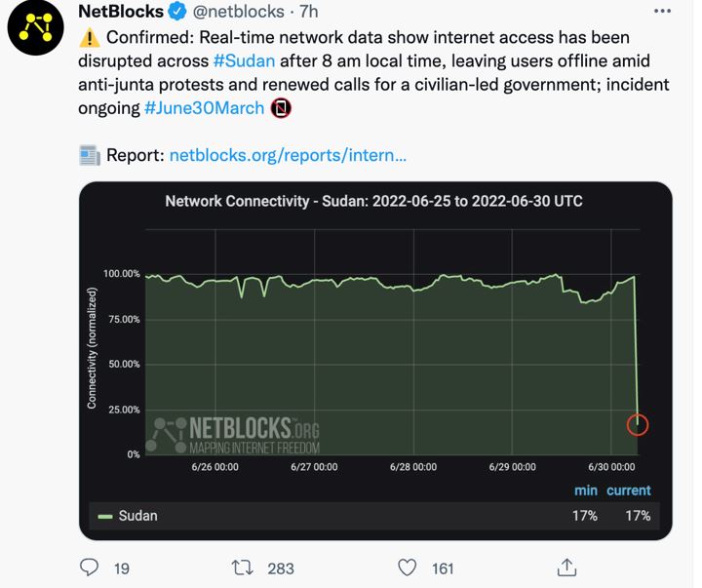Screen dimensions: 702x588
Task: Click the reply speech bubble icon
Action: click(89, 566)
